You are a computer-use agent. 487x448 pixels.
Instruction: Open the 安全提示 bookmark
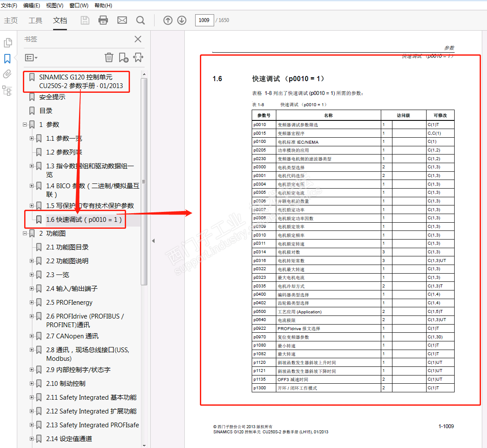[52, 97]
